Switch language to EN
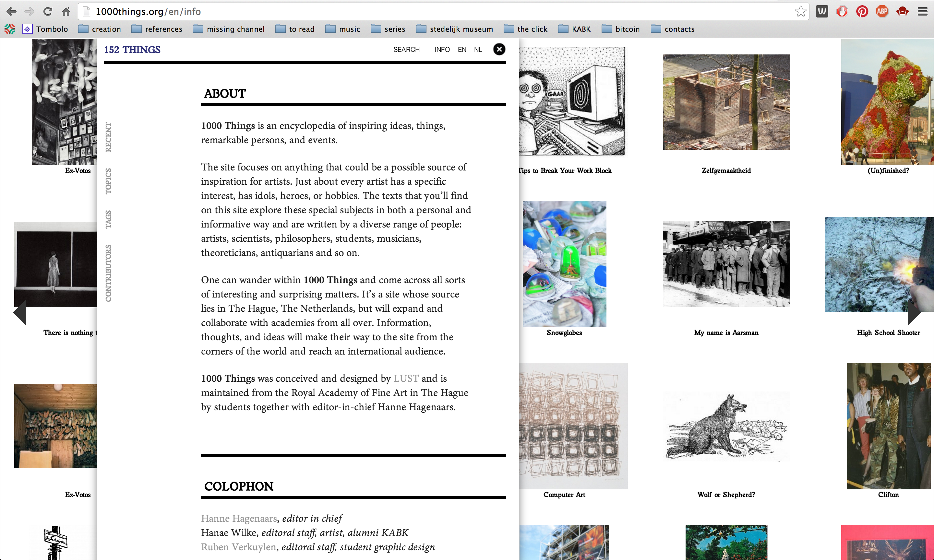The image size is (934, 560). (462, 50)
